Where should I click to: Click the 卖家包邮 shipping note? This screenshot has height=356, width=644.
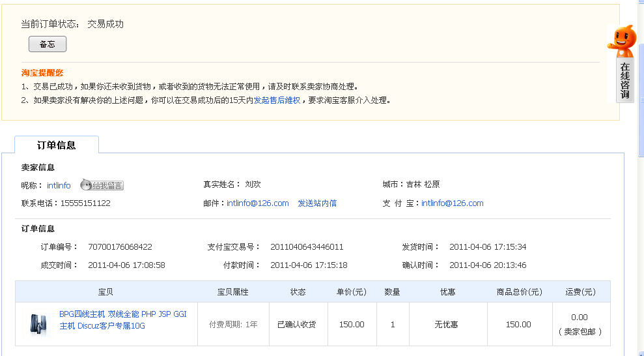(x=580, y=331)
